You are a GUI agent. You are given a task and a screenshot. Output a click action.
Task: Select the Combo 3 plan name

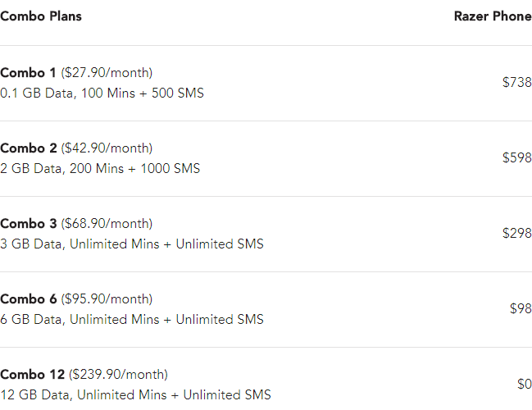coord(29,224)
